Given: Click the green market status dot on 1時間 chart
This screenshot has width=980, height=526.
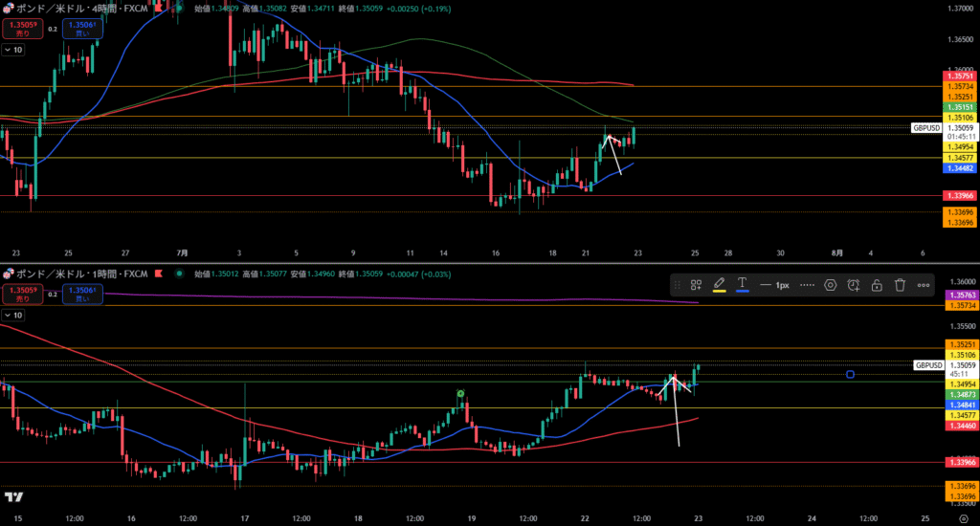Looking at the screenshot, I should tap(179, 274).
